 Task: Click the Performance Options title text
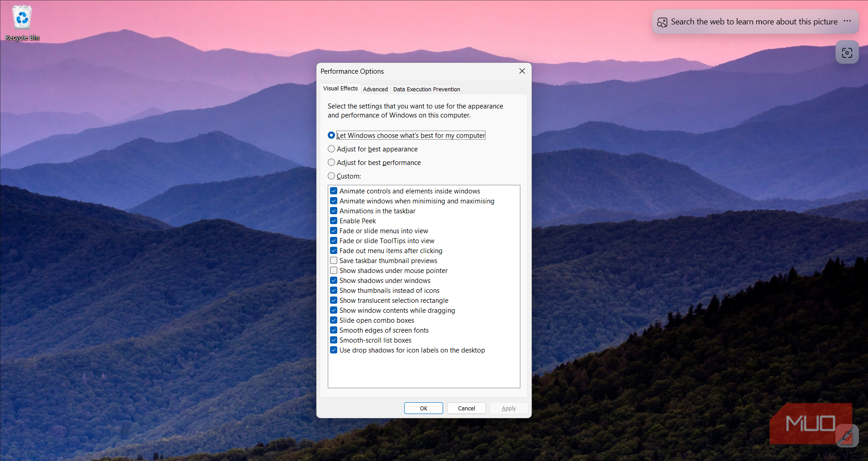(x=352, y=71)
